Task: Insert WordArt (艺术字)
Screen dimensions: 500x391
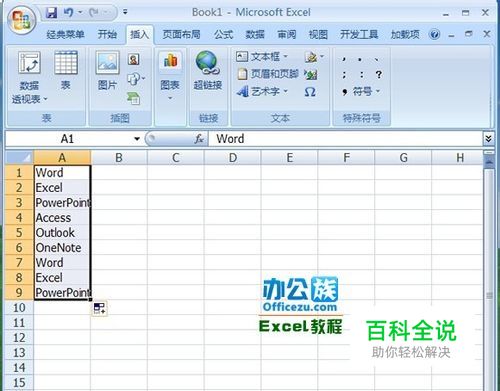Action: pos(262,91)
